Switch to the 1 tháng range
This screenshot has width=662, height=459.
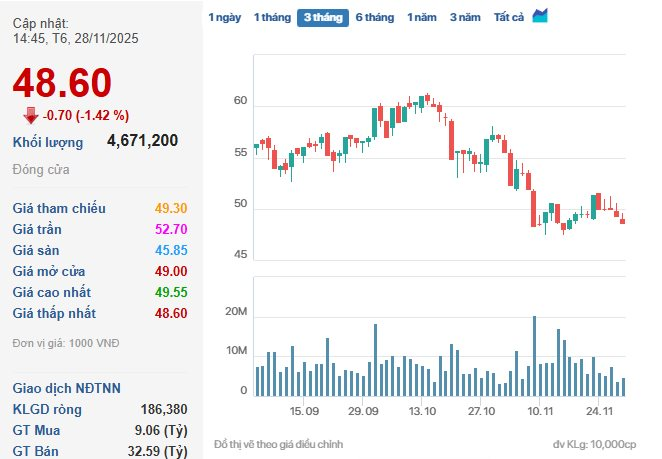[x=270, y=17]
